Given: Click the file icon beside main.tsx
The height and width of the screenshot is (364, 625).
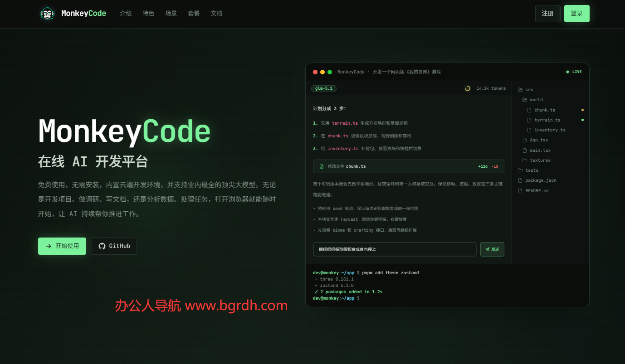Looking at the screenshot, I should [525, 150].
